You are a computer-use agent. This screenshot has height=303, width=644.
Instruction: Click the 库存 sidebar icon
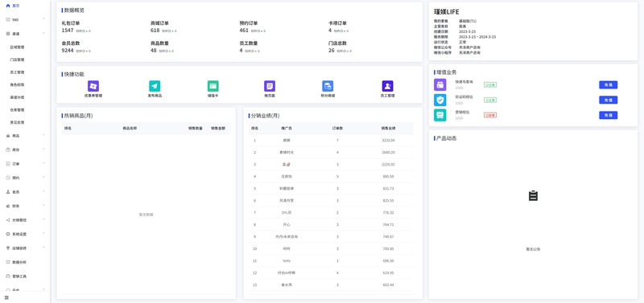coord(8,149)
